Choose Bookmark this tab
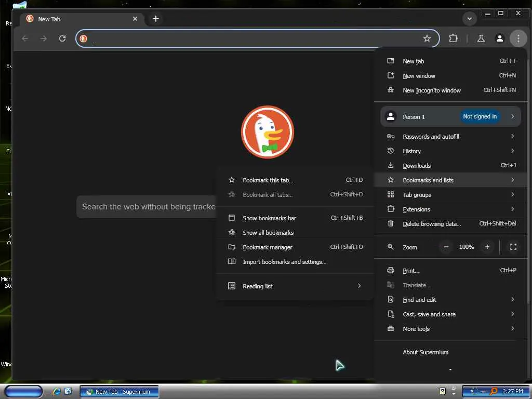The width and height of the screenshot is (532, 399). click(x=295, y=180)
